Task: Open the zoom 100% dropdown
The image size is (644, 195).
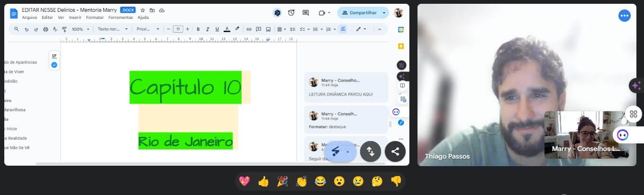Action: pos(80,29)
